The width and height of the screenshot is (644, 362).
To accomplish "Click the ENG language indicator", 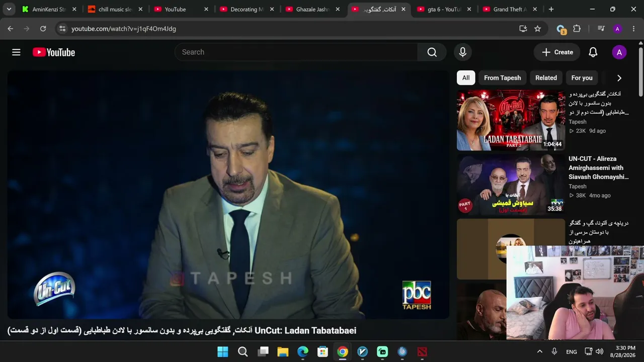I will (572, 352).
